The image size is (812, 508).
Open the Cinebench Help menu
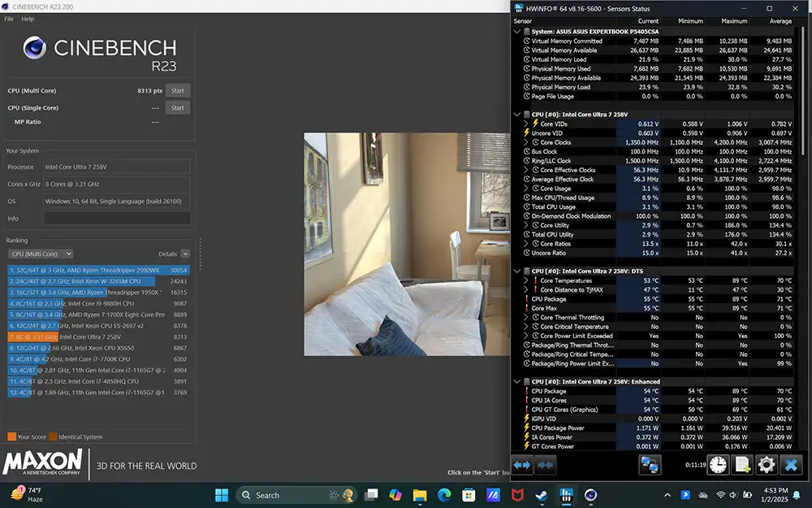[x=28, y=19]
